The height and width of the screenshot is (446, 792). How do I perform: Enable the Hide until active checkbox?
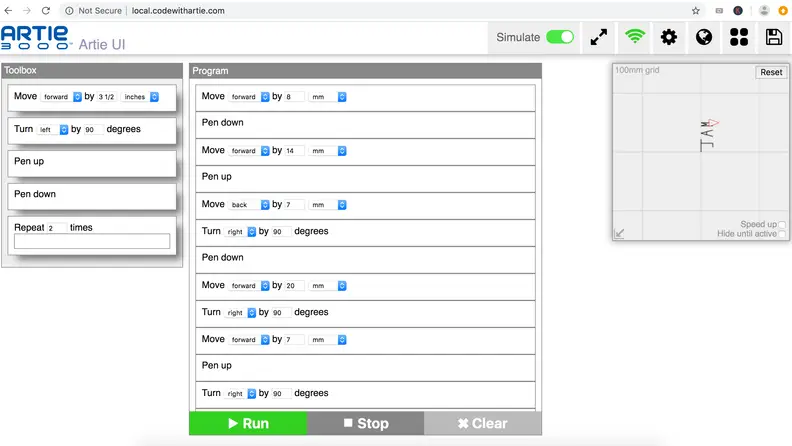coord(782,234)
